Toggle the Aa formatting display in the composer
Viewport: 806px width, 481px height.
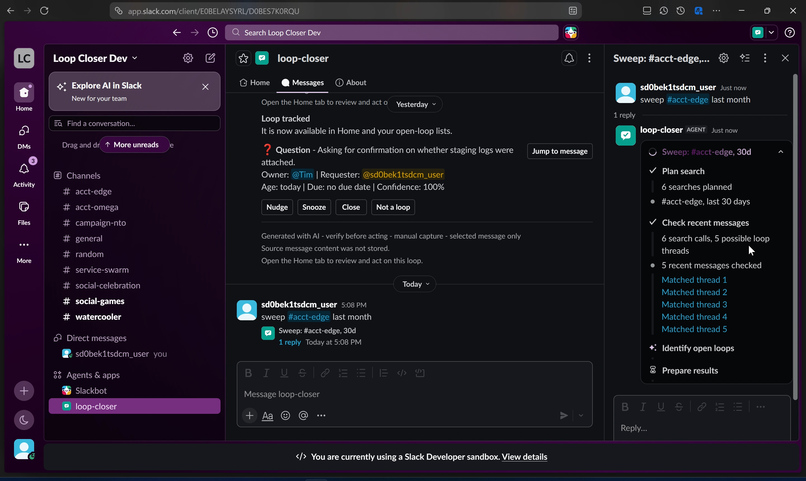click(x=267, y=415)
